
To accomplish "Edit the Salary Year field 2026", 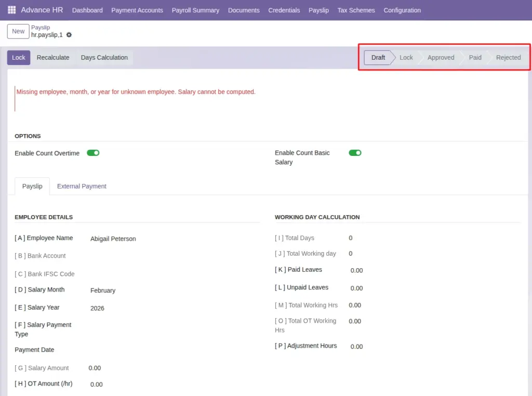I will [97, 309].
